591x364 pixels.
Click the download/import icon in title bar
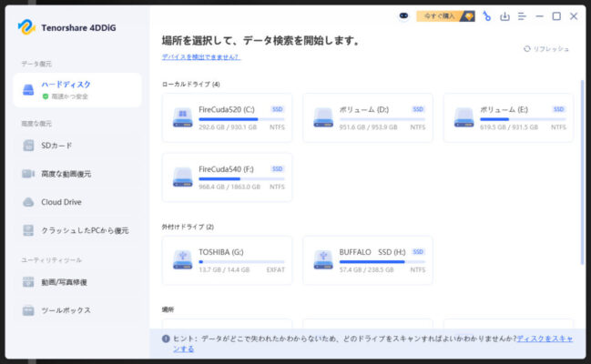pyautogui.click(x=504, y=16)
